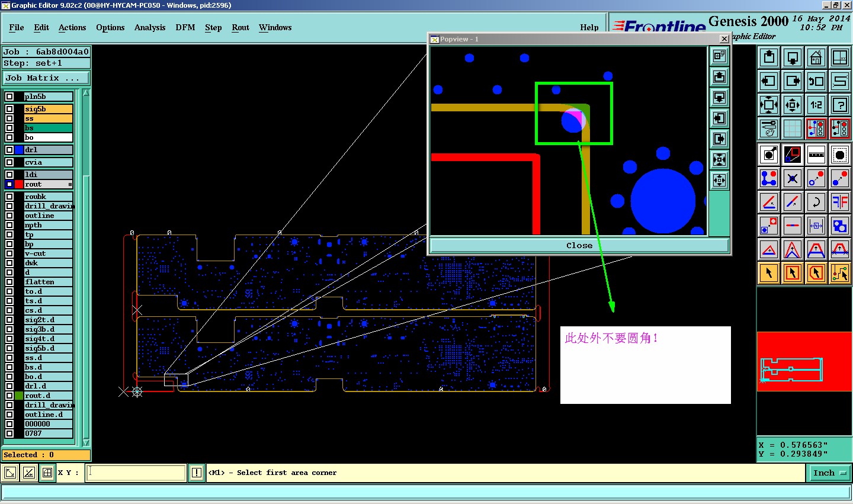Viewport: 853px width, 504px height.
Task: Click the bottom-left diagonal arrow box icon
Action: click(10, 473)
